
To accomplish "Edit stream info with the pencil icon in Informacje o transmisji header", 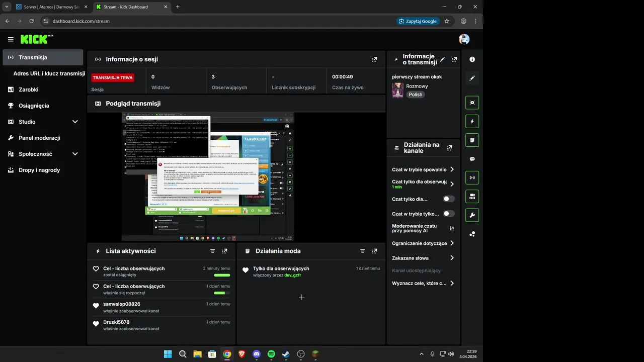I will tap(442, 59).
